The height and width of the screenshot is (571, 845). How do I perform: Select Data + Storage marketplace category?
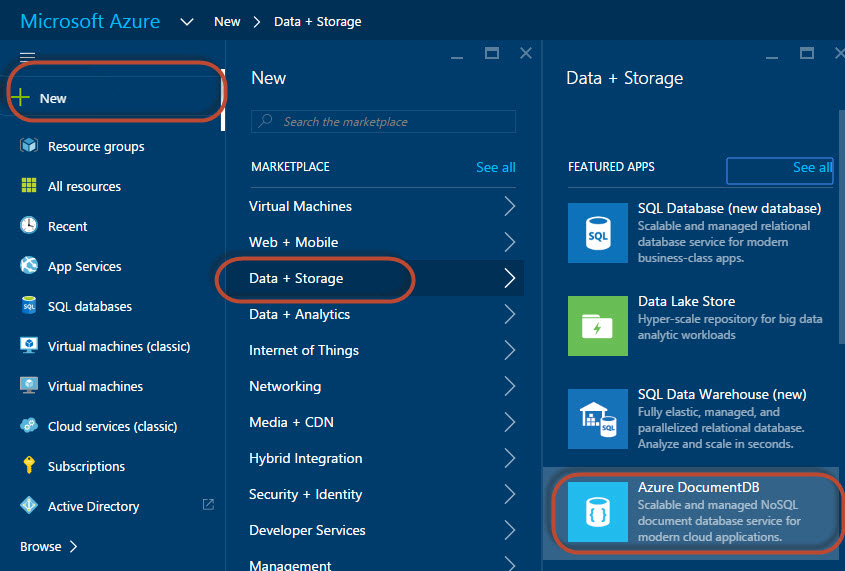click(x=296, y=278)
